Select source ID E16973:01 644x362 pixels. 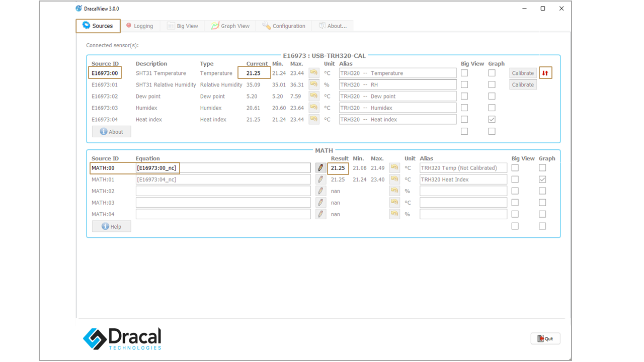(105, 84)
